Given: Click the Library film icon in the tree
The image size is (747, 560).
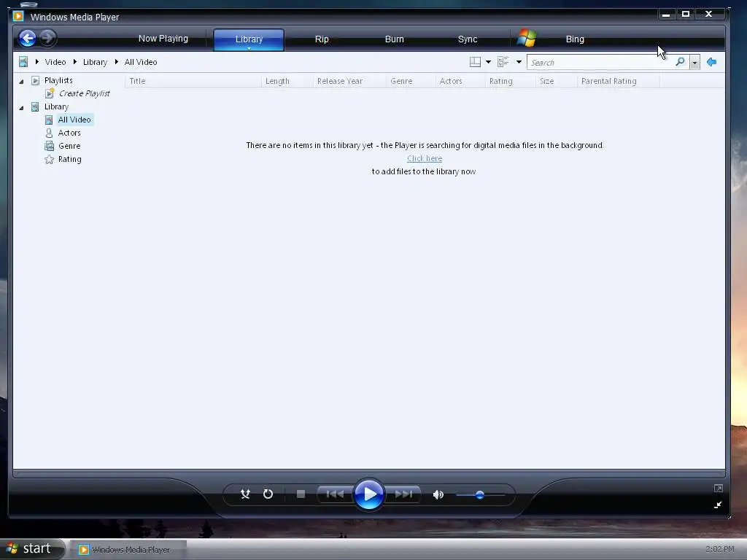Looking at the screenshot, I should click(35, 106).
